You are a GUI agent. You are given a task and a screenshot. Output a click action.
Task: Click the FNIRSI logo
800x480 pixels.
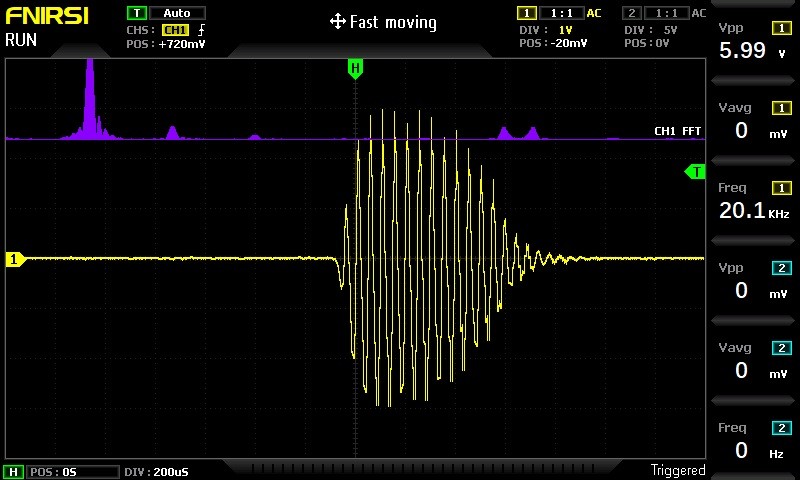[x=47, y=16]
